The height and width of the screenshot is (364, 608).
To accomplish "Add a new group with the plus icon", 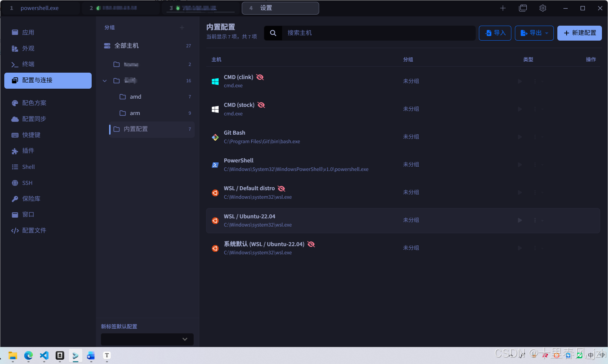I will coord(182,27).
